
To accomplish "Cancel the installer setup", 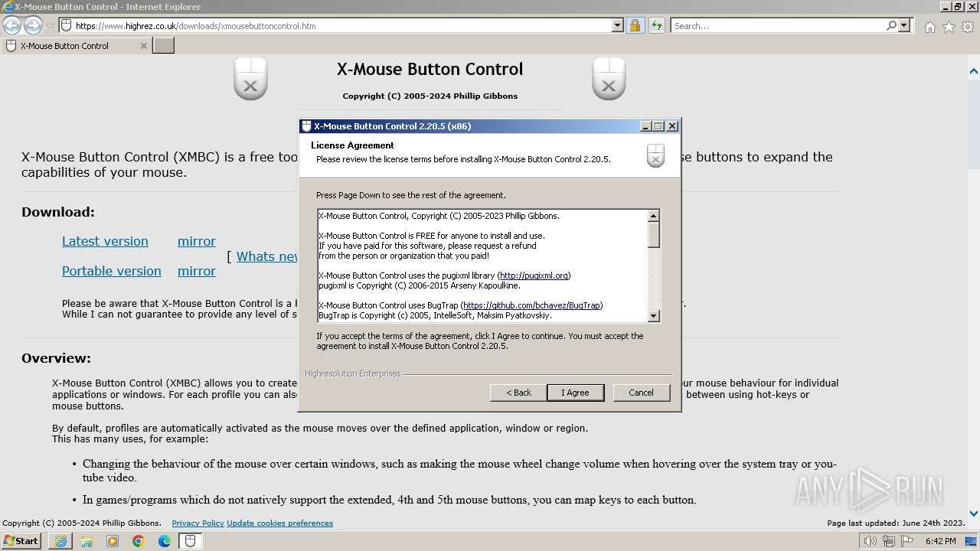I will pos(641,393).
